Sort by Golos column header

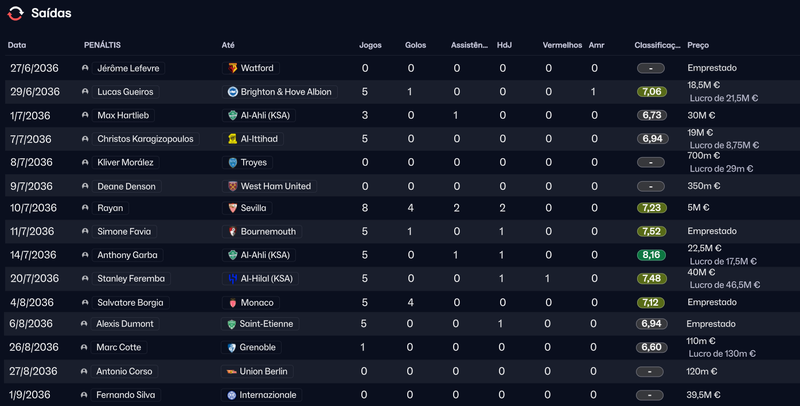[415, 45]
